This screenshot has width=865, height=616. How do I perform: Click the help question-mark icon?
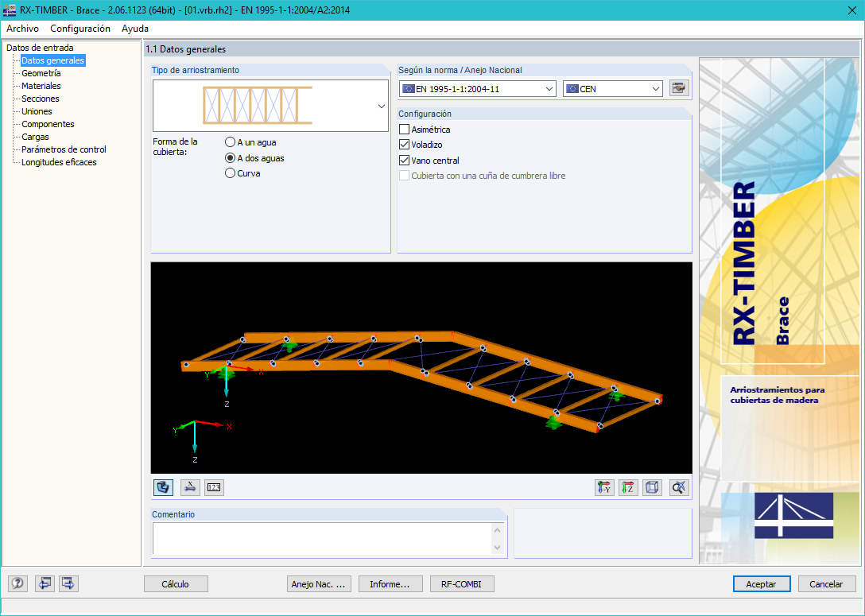(x=17, y=583)
